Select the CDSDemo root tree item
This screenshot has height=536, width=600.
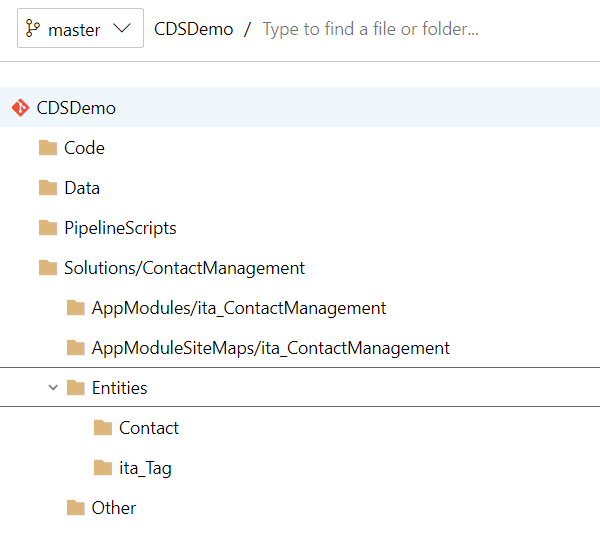[x=300, y=107]
